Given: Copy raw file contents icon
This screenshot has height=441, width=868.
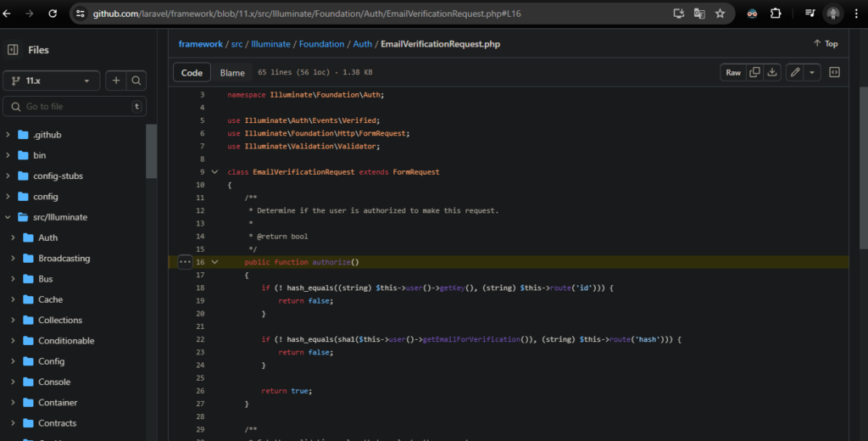Looking at the screenshot, I should click(754, 72).
